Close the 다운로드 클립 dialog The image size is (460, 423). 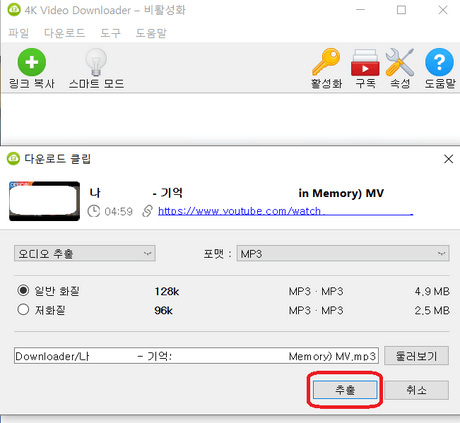[x=448, y=159]
